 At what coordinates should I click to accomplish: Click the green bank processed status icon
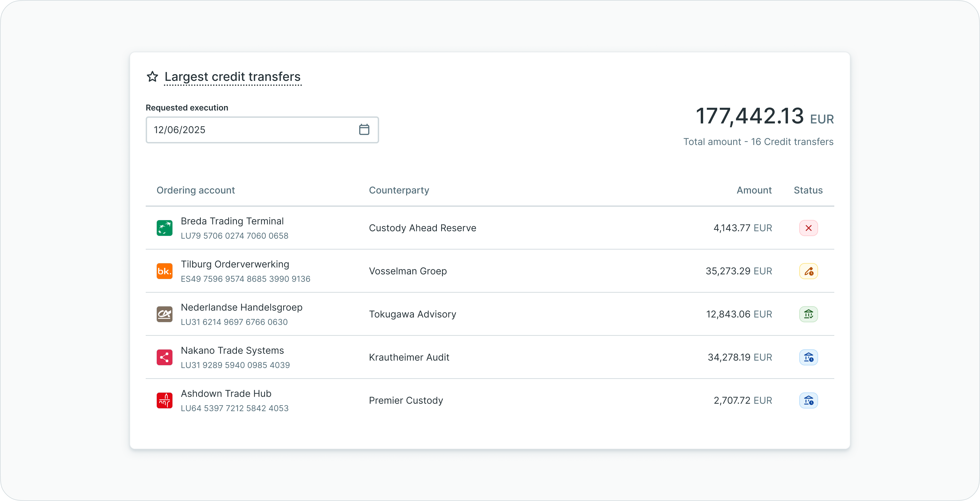pos(808,314)
